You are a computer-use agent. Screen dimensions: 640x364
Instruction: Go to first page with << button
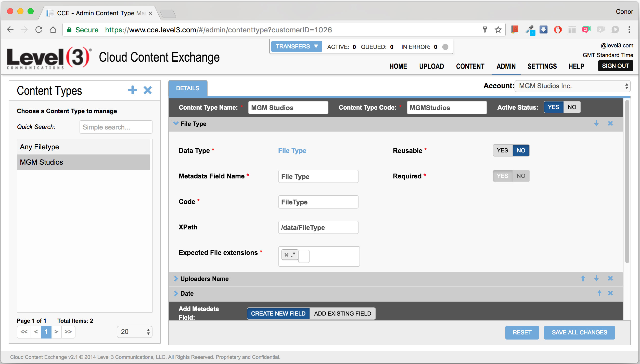24,332
